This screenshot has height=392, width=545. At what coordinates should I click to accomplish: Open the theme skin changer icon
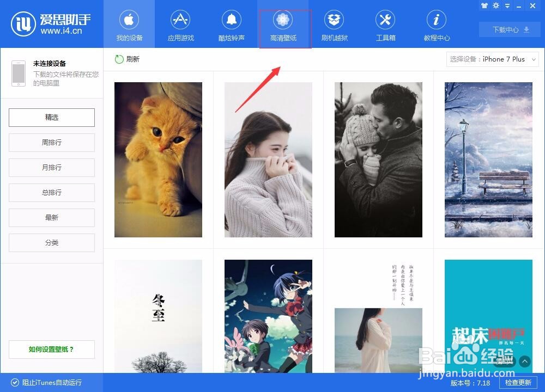click(x=485, y=5)
